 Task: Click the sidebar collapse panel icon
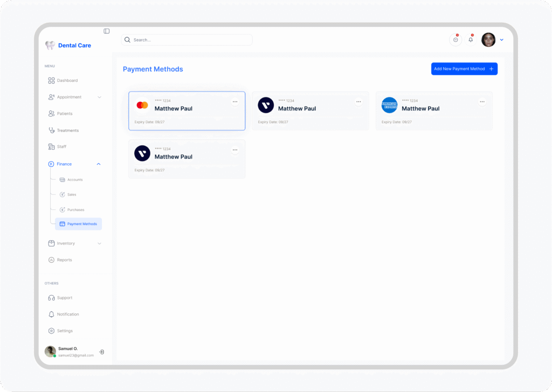pos(107,31)
